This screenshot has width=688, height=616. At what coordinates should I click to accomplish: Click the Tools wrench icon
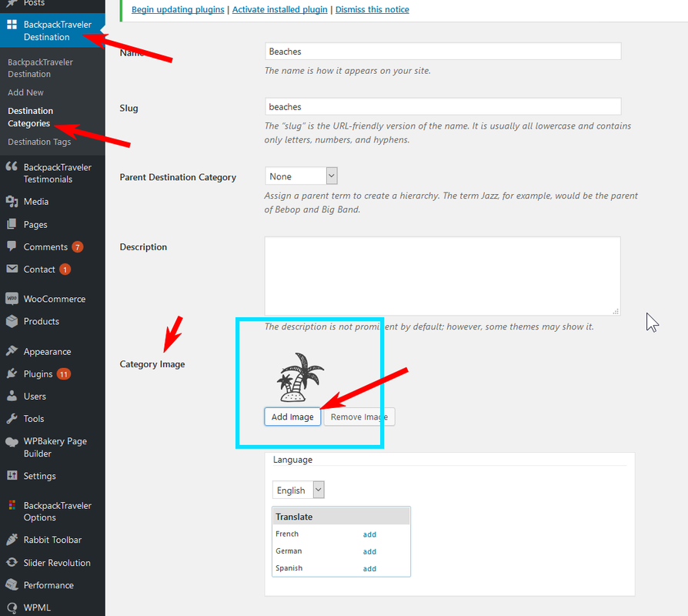(x=12, y=418)
